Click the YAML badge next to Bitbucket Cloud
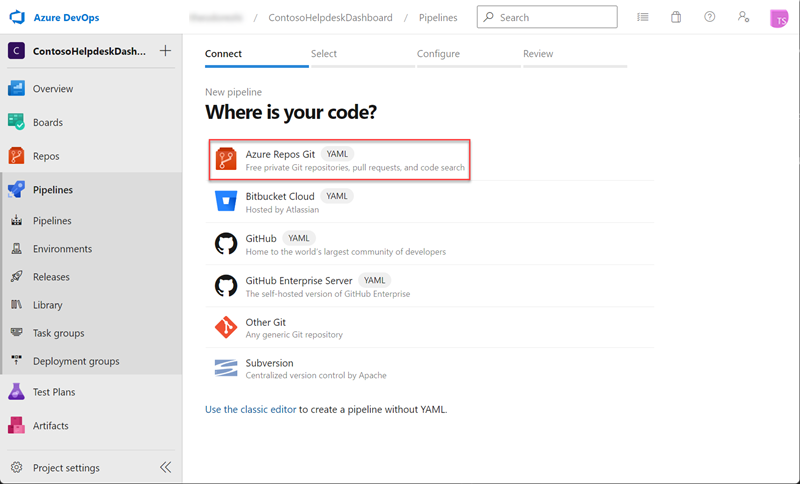 tap(337, 196)
